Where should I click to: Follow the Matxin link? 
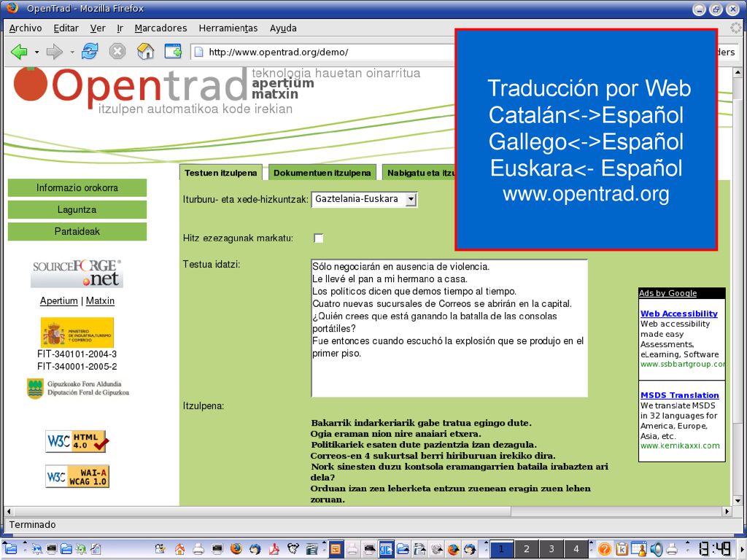point(100,301)
